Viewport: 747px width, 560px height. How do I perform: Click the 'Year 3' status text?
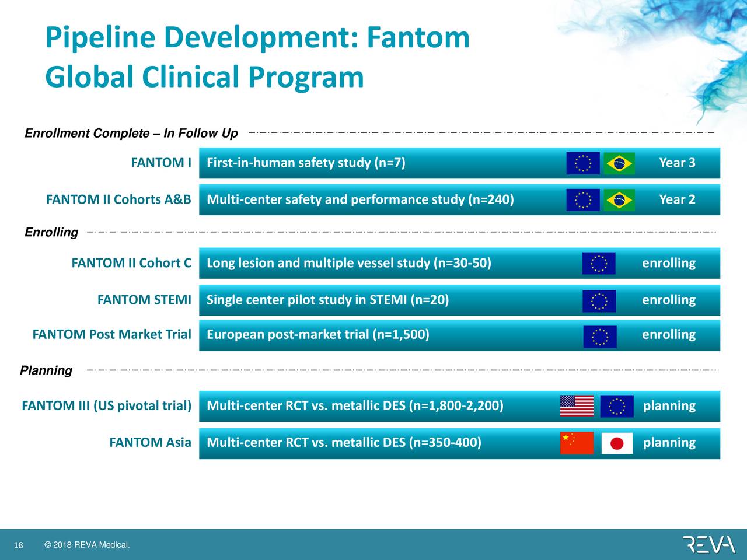pos(677,163)
